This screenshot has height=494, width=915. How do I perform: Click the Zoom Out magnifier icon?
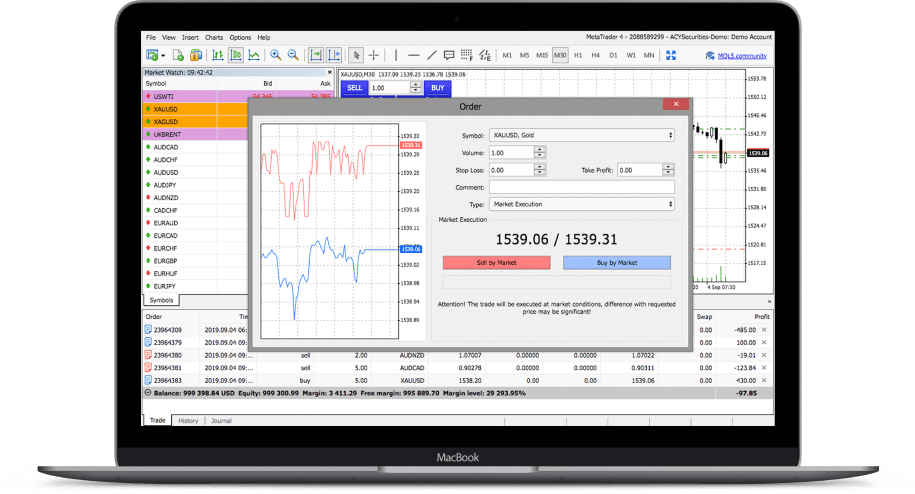292,55
